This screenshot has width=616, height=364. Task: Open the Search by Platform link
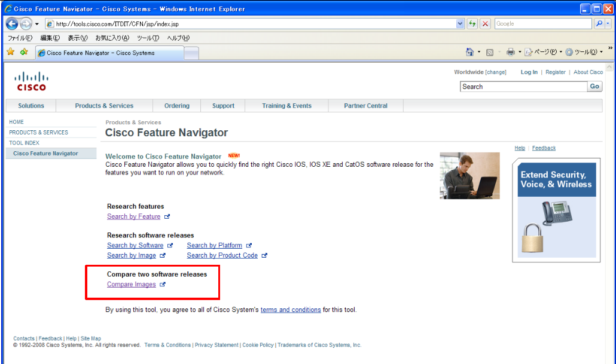click(214, 245)
